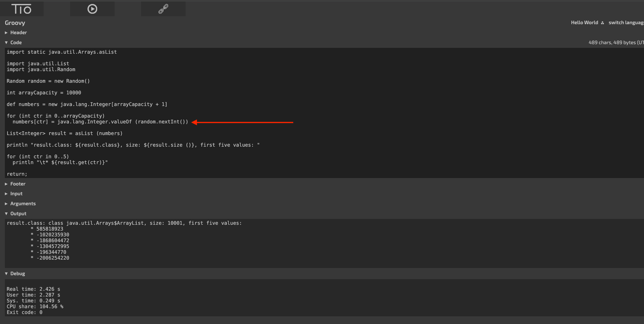
Task: Click the Hello World example link
Action: coord(584,23)
